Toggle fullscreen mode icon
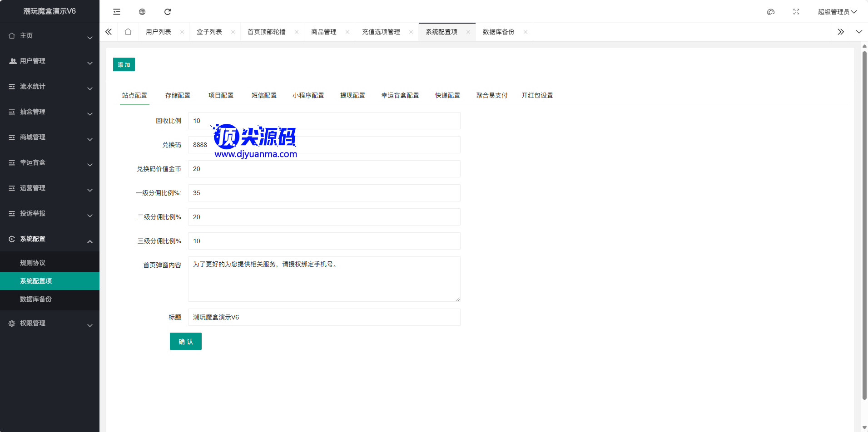The image size is (868, 432). tap(796, 12)
